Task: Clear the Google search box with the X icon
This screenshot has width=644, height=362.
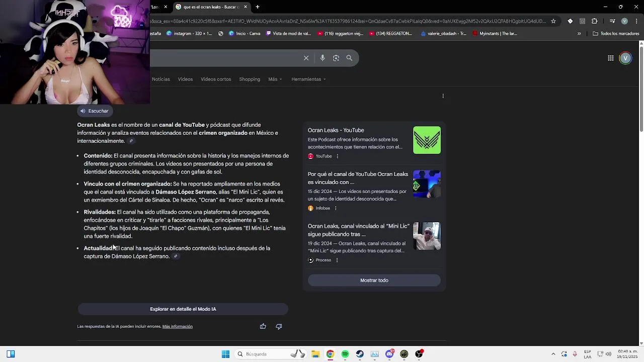Action: point(306,58)
